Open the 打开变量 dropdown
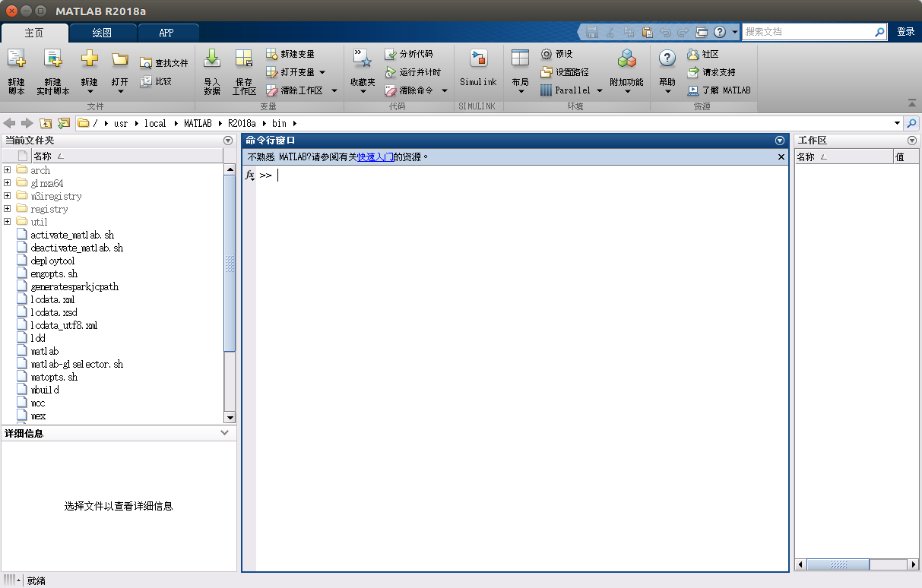 pyautogui.click(x=322, y=72)
